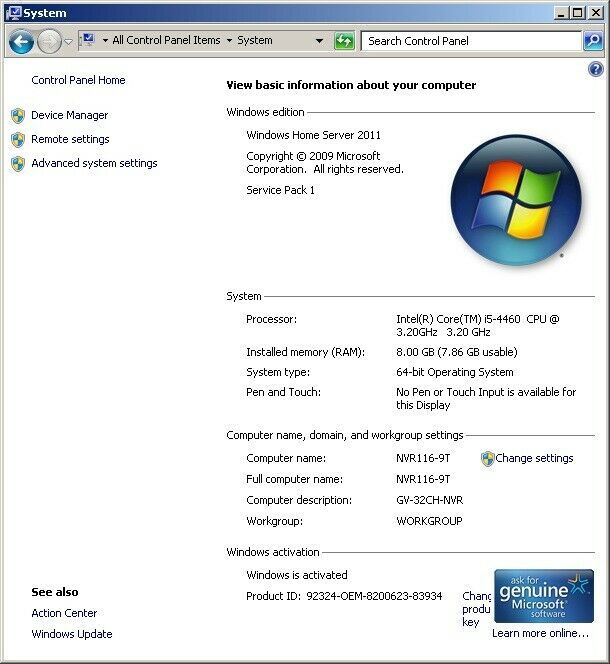Click the Full computer name value NVR116-9T
Image resolution: width=610 pixels, height=664 pixels.
pyautogui.click(x=423, y=479)
